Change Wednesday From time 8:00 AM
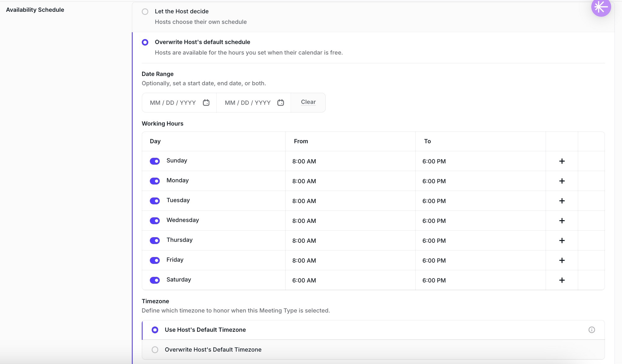The image size is (622, 364). (x=350, y=221)
